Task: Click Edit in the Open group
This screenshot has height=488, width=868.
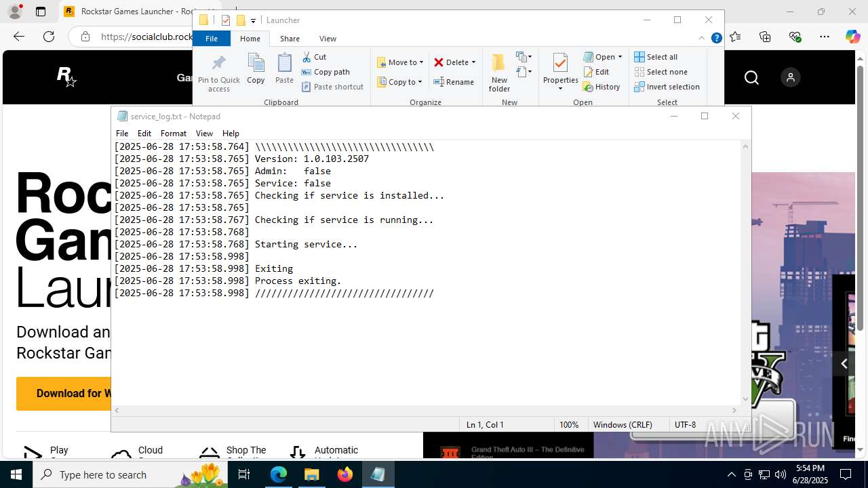Action: (x=595, y=72)
